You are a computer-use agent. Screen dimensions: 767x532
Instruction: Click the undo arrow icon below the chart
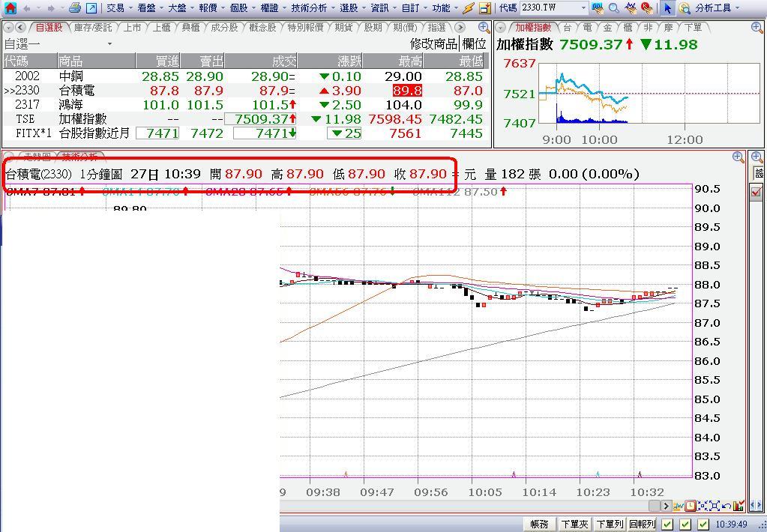pyautogui.click(x=727, y=506)
